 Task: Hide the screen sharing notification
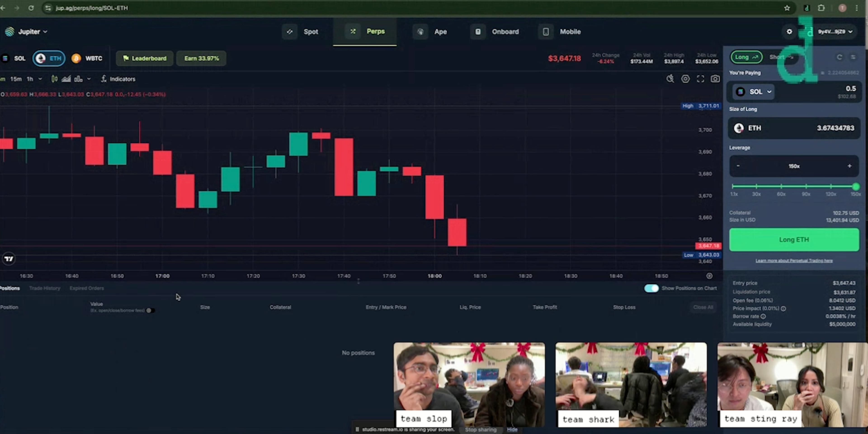point(512,429)
